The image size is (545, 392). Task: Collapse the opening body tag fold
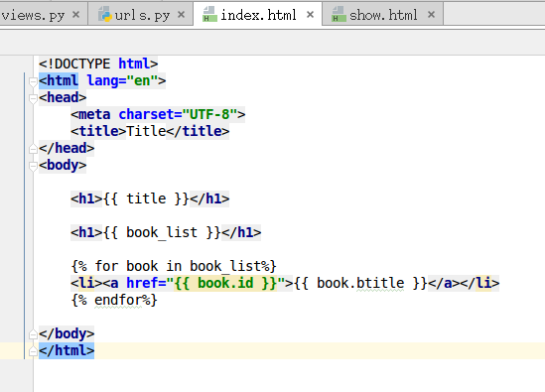coord(33,166)
